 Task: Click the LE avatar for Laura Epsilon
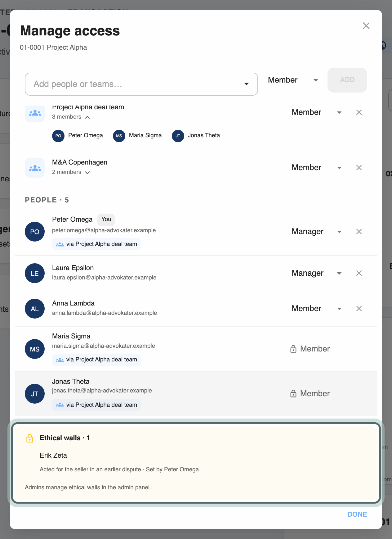[35, 273]
